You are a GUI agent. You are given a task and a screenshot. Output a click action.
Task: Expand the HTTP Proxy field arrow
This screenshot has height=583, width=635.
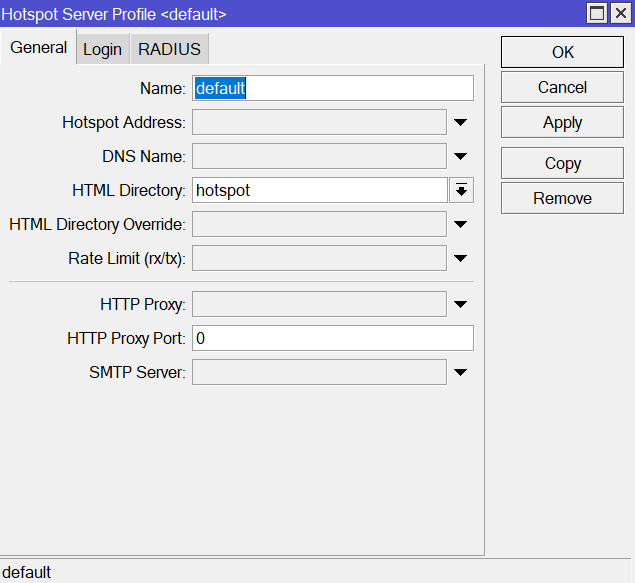click(x=460, y=304)
